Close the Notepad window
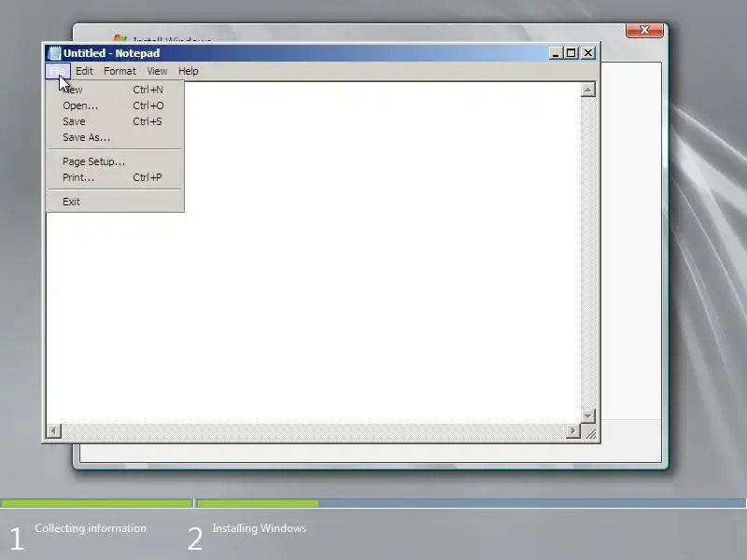This screenshot has height=560, width=747. click(588, 53)
